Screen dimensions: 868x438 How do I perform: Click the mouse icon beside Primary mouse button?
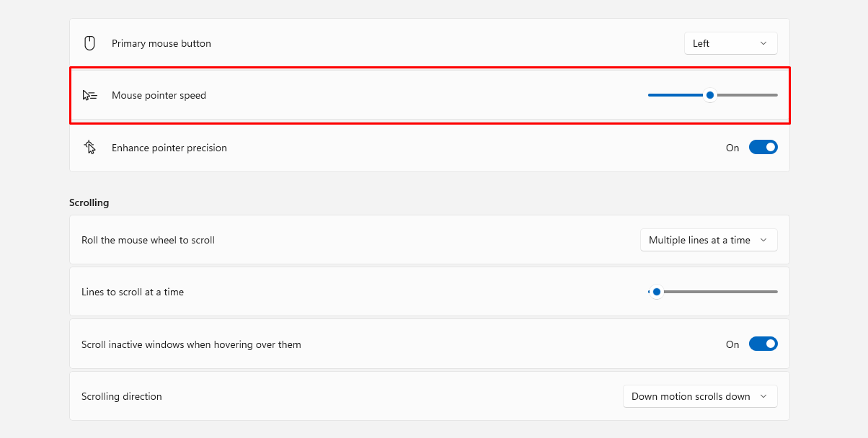pos(89,43)
